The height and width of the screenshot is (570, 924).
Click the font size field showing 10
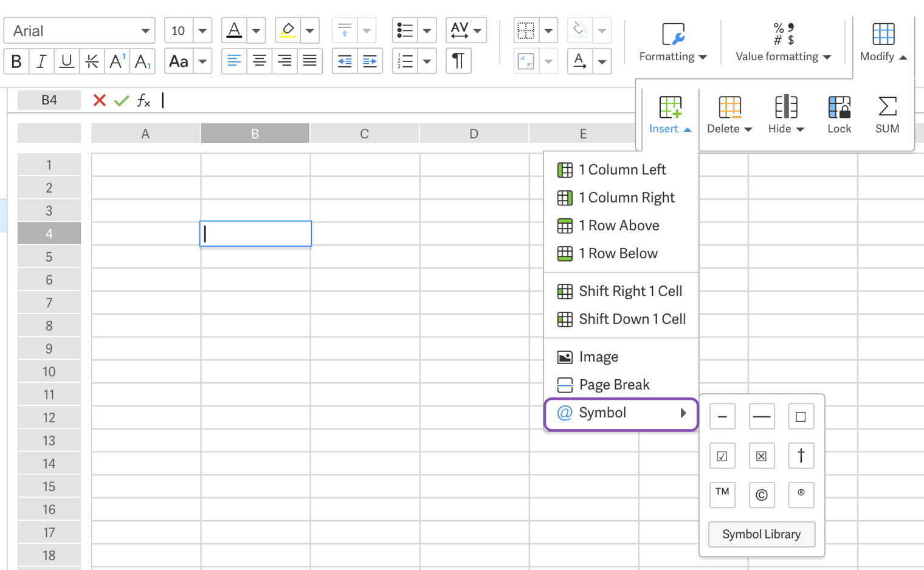(179, 30)
